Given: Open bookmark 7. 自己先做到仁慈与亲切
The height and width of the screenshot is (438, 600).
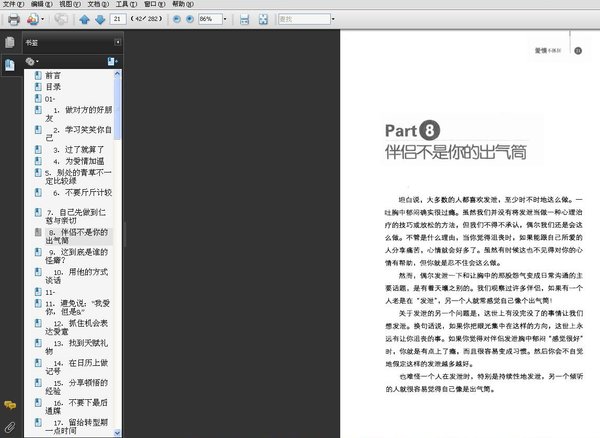Looking at the screenshot, I should pyautogui.click(x=76, y=217).
